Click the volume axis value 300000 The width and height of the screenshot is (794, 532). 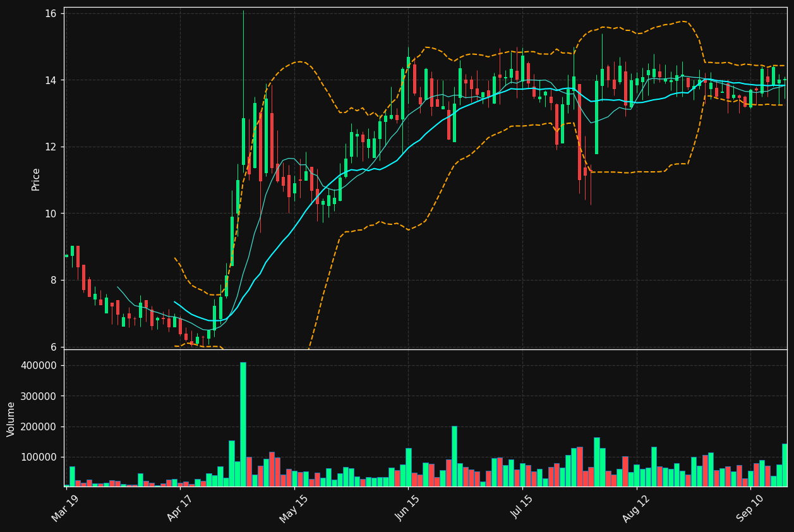40,396
